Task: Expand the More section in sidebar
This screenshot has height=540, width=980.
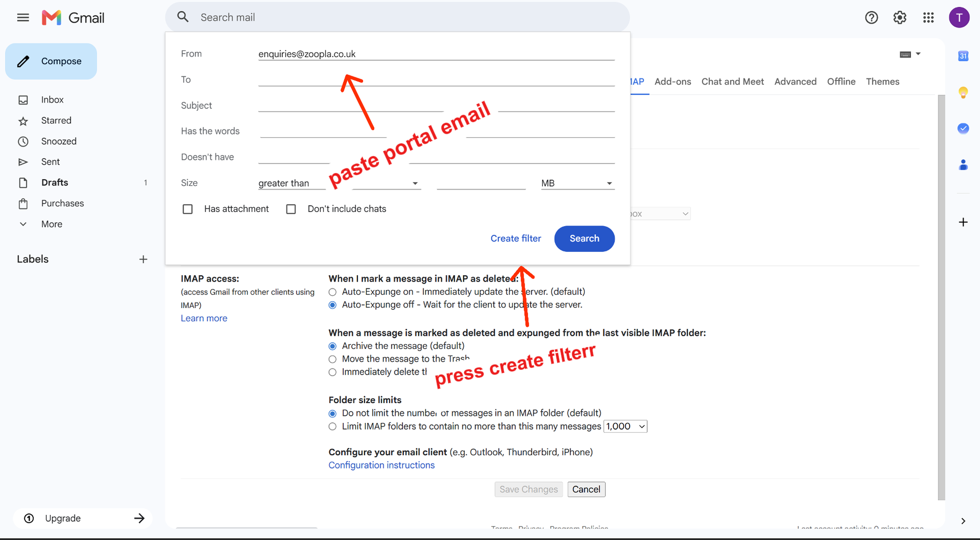Action: pos(51,224)
